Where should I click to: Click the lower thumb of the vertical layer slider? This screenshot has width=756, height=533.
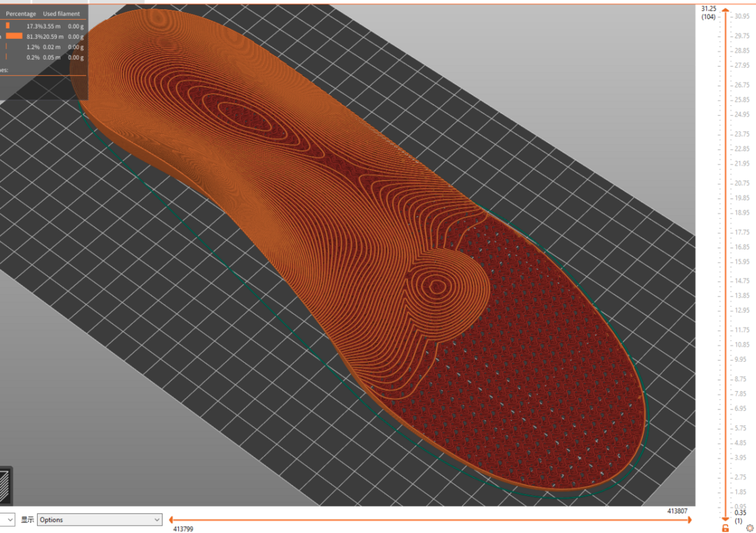click(x=726, y=518)
